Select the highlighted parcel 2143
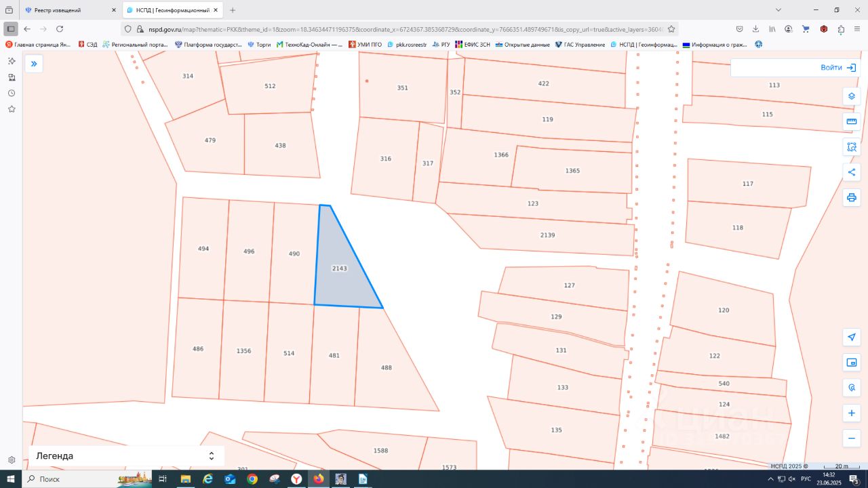This screenshot has height=488, width=868. 339,268
